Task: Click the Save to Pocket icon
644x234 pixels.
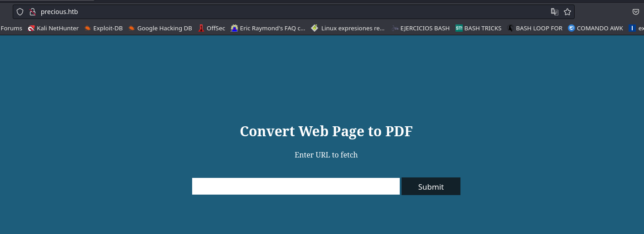Action: 636,12
